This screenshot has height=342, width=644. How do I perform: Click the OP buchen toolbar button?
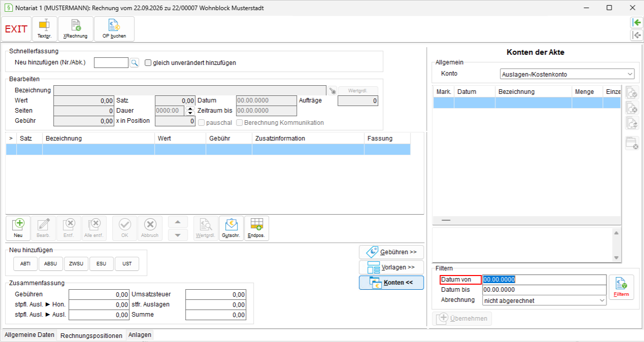tap(114, 29)
